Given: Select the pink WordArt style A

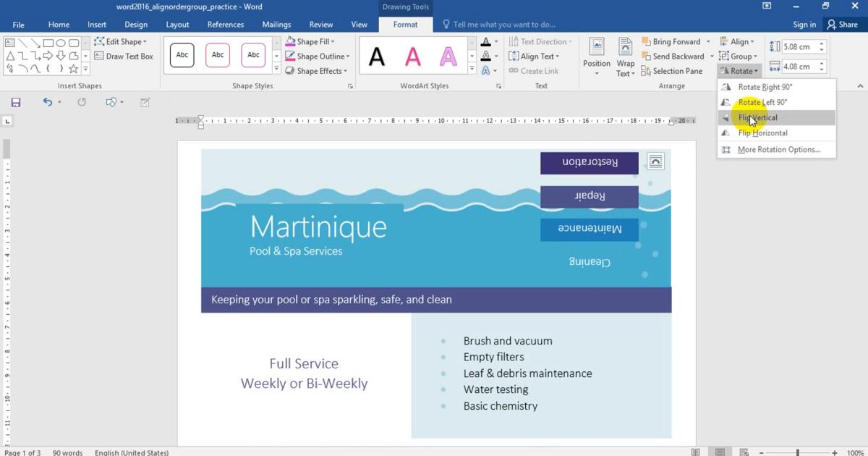Looking at the screenshot, I should pos(412,56).
